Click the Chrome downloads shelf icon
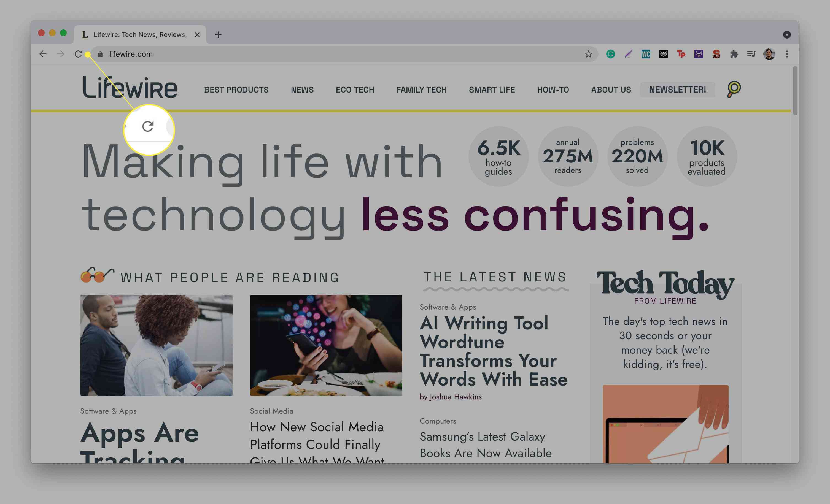Image resolution: width=830 pixels, height=504 pixels. [x=752, y=54]
